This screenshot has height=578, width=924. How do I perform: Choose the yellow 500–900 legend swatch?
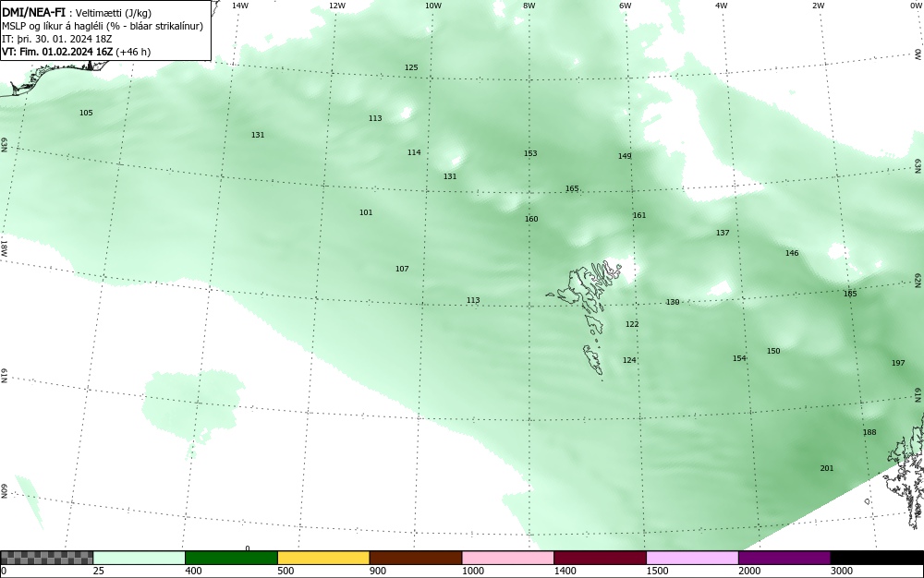point(323,558)
